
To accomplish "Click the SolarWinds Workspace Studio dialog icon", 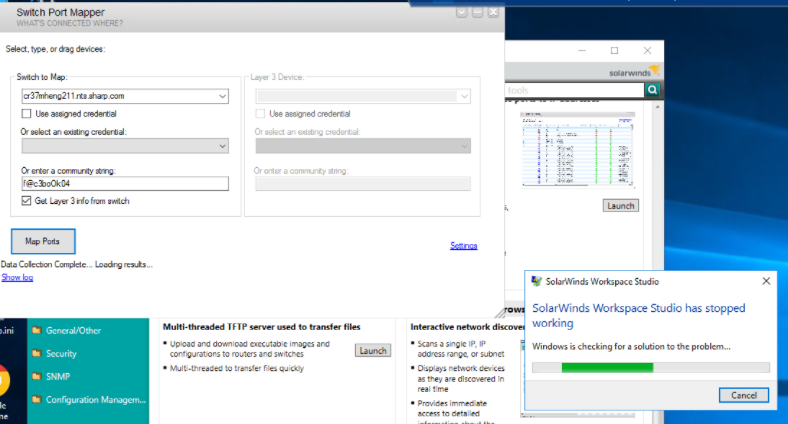I will (x=537, y=281).
